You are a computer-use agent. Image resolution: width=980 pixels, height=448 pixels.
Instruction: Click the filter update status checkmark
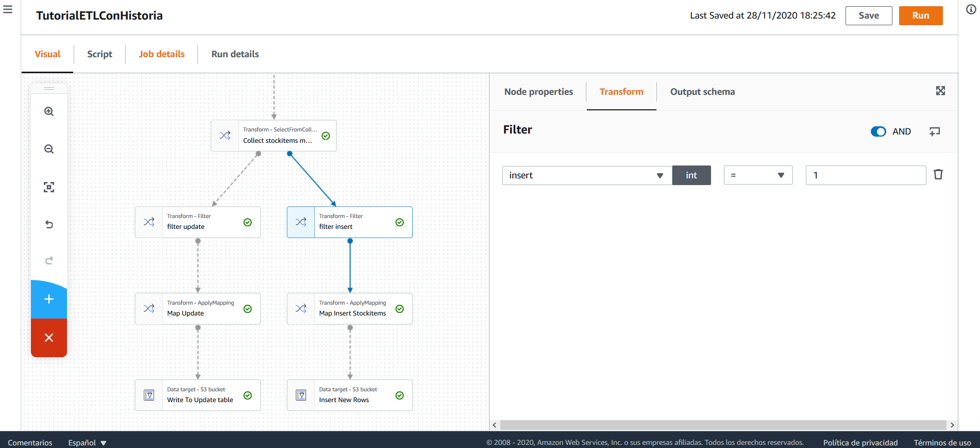pyautogui.click(x=248, y=222)
